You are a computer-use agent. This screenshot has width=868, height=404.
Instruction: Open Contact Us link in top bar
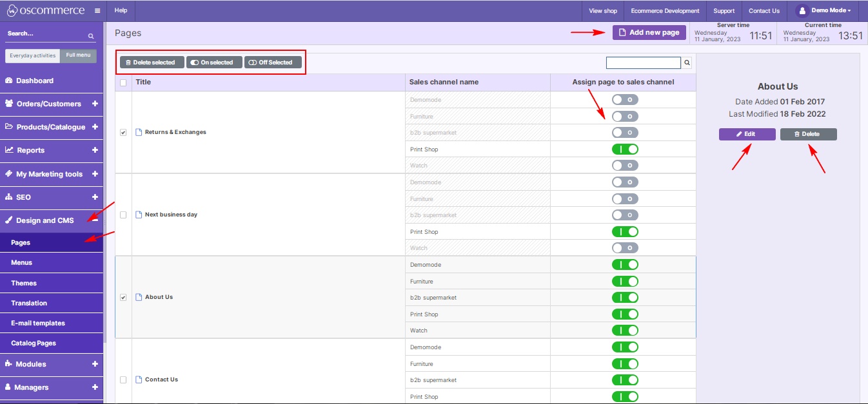[764, 11]
